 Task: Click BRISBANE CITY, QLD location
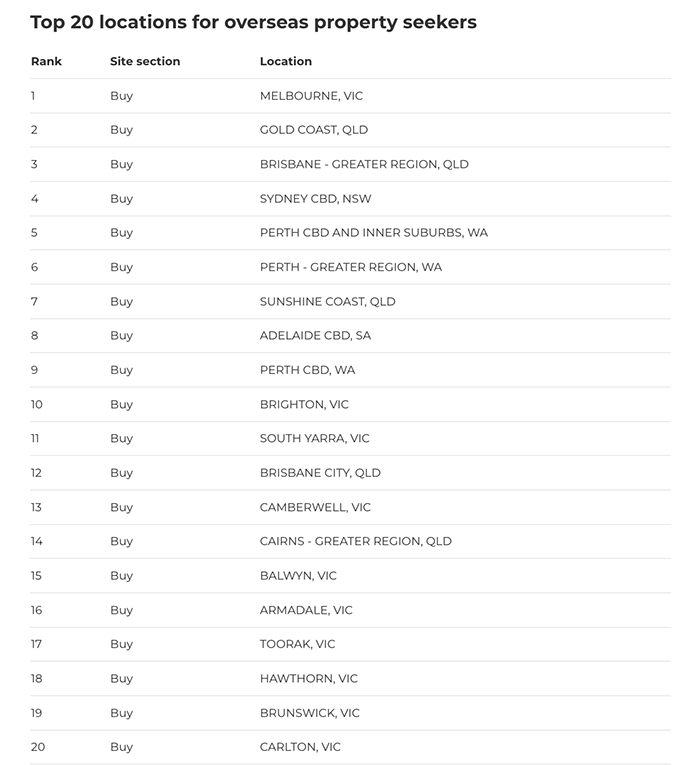(x=320, y=473)
